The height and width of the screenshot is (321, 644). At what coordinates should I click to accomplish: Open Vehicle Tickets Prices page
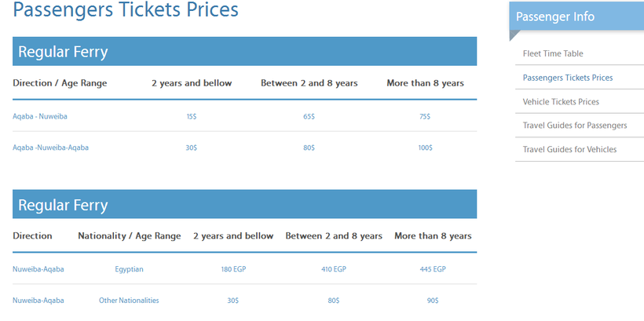pyautogui.click(x=561, y=102)
